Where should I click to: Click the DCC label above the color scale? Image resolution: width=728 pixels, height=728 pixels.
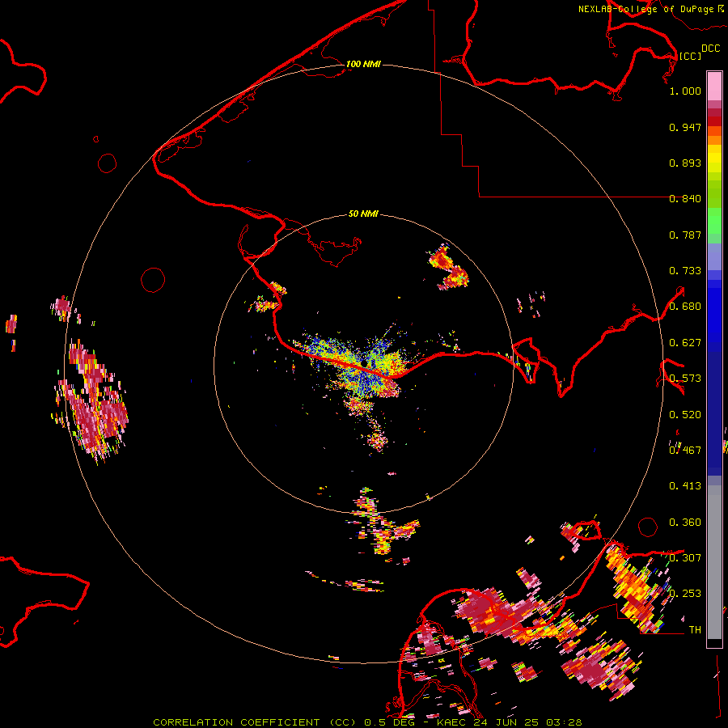click(710, 49)
